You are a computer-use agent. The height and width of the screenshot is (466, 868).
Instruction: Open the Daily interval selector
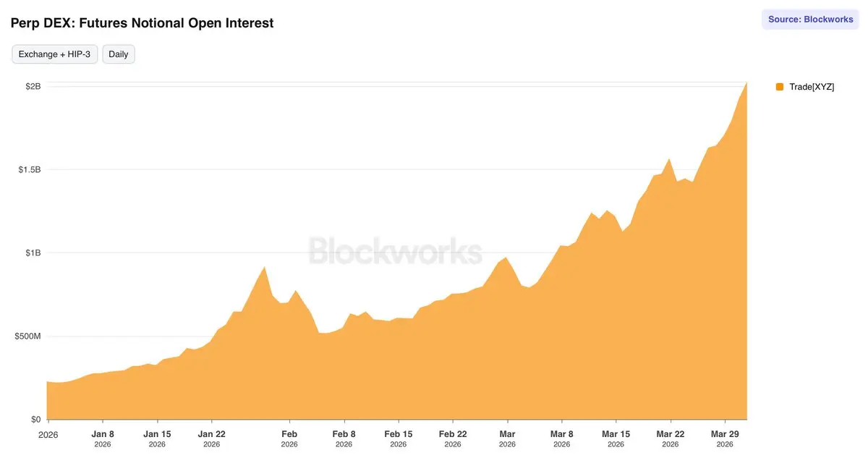tap(119, 54)
